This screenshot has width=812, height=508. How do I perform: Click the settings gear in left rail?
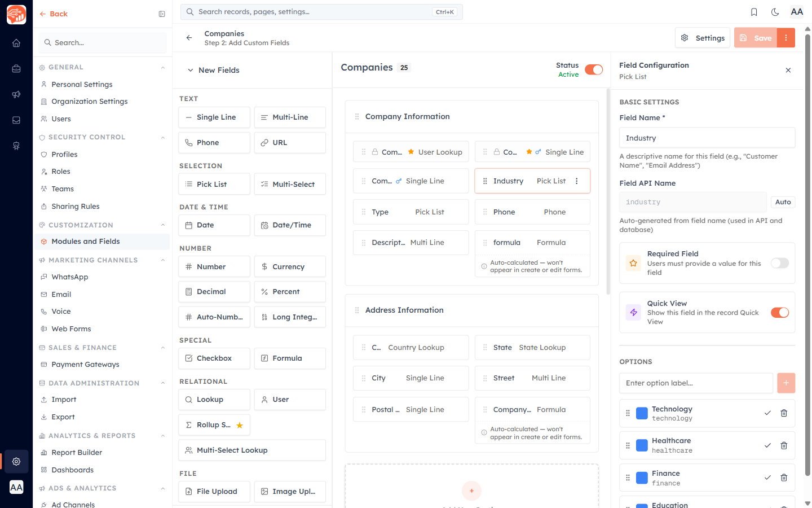(16, 461)
